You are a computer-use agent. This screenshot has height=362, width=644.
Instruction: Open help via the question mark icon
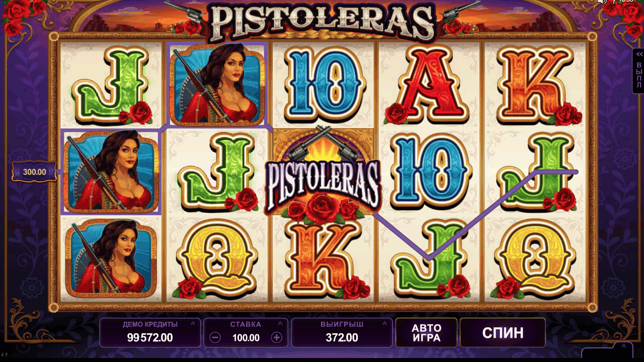614,2
